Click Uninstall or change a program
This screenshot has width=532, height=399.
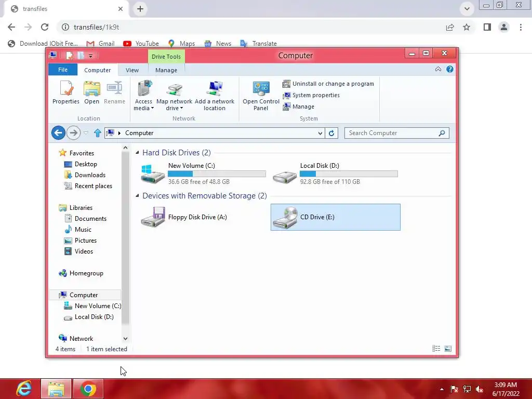(328, 84)
